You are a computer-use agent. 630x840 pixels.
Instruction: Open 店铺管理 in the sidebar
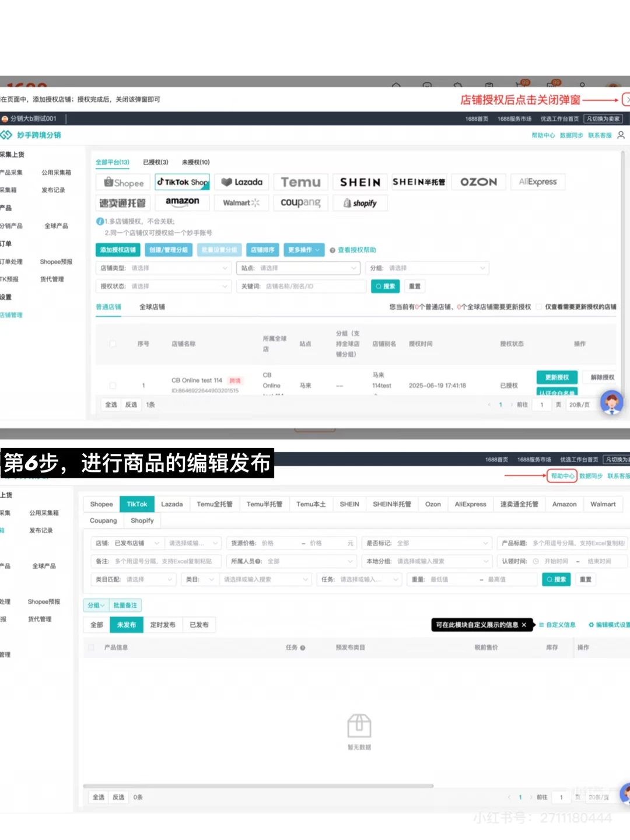[11, 315]
